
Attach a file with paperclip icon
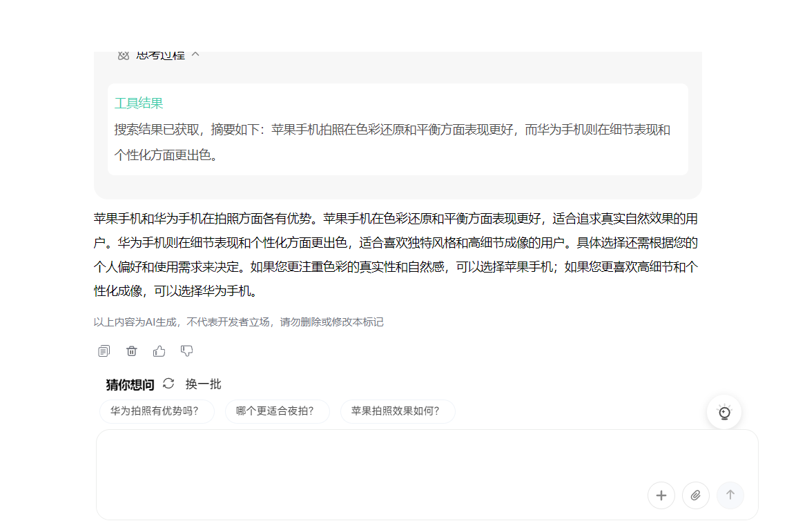point(696,495)
